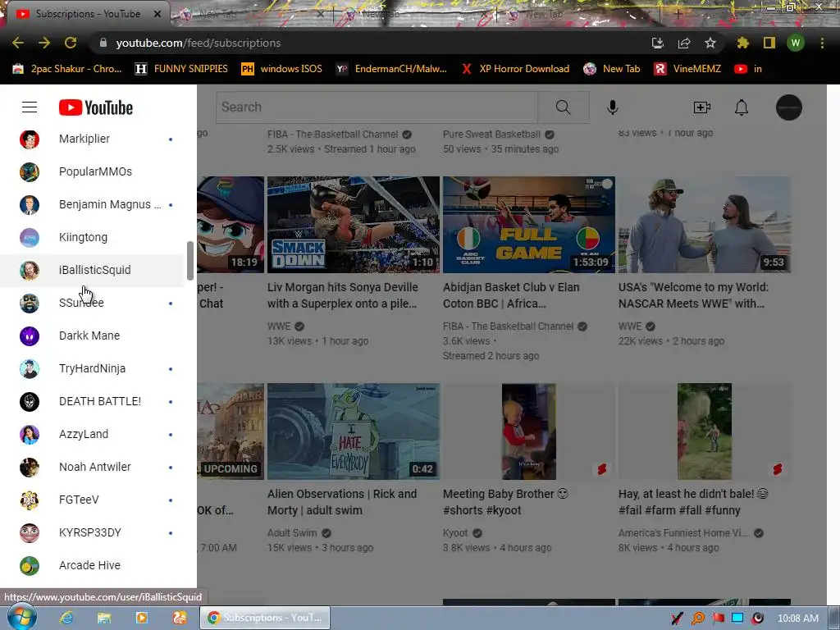
Task: Open EndermanCH/Malw... bookmark
Action: (x=391, y=69)
